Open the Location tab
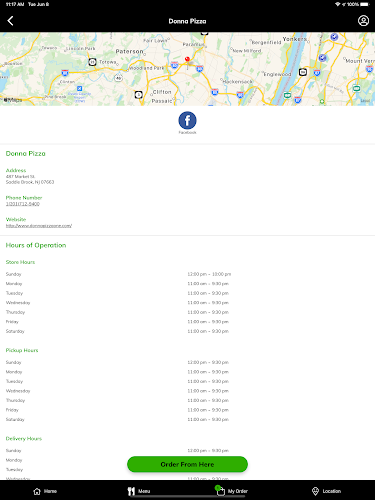Screen dimensions: 375x500 pos(326,491)
